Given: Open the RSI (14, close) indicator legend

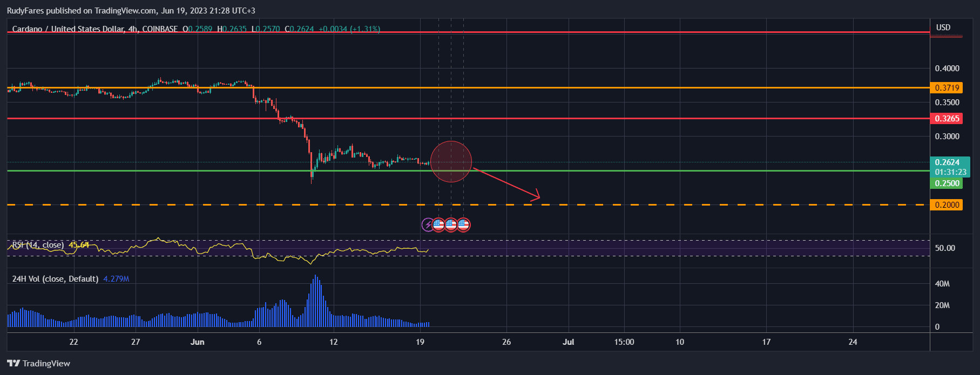Looking at the screenshot, I should click(x=38, y=245).
